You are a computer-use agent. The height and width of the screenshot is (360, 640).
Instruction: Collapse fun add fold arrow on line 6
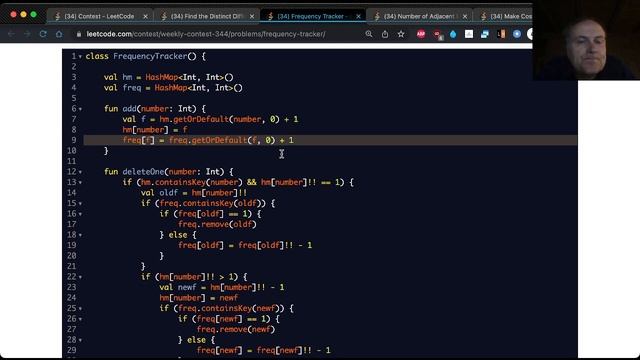click(80, 109)
